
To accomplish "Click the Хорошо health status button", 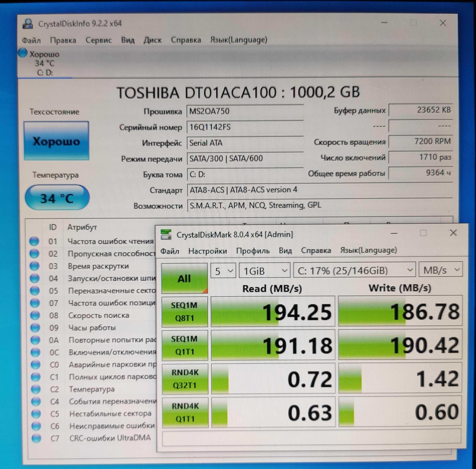I will [56, 141].
